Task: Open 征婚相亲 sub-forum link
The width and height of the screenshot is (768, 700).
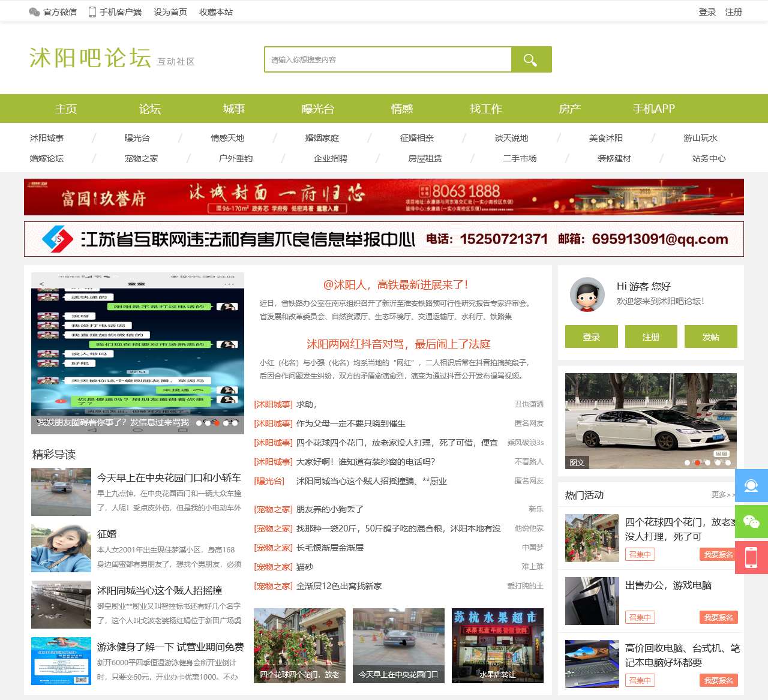Action: pyautogui.click(x=417, y=138)
